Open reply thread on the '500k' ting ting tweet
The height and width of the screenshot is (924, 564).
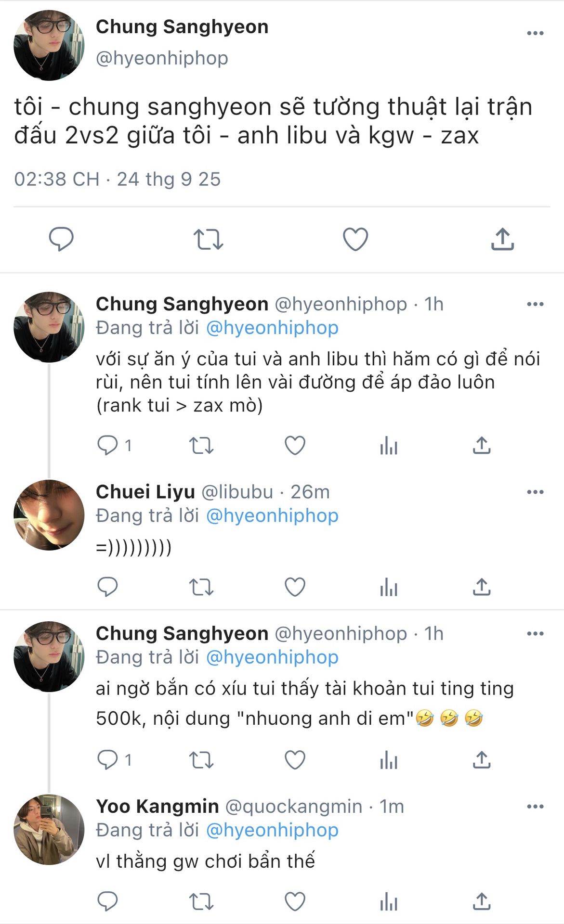(107, 760)
